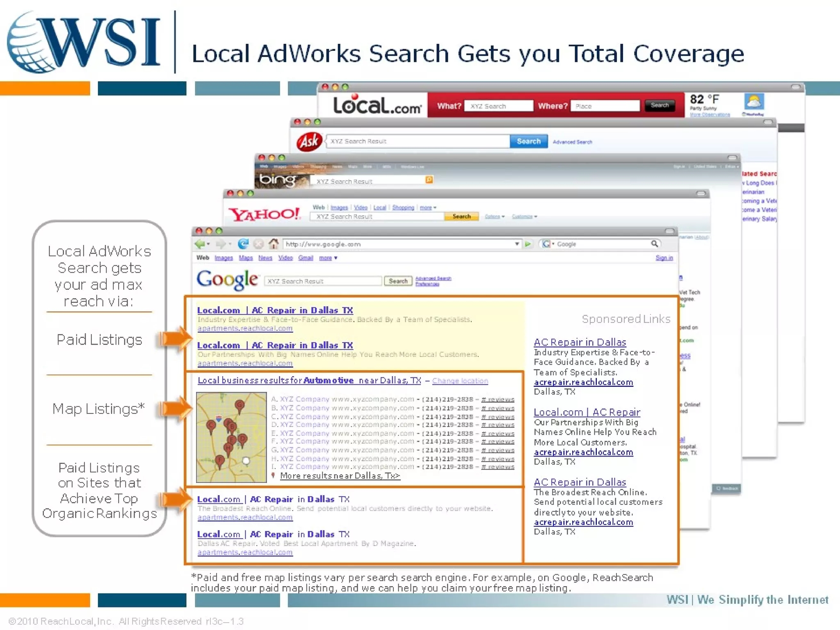Click the green go arrow
This screenshot has height=630, width=840.
[x=528, y=244]
